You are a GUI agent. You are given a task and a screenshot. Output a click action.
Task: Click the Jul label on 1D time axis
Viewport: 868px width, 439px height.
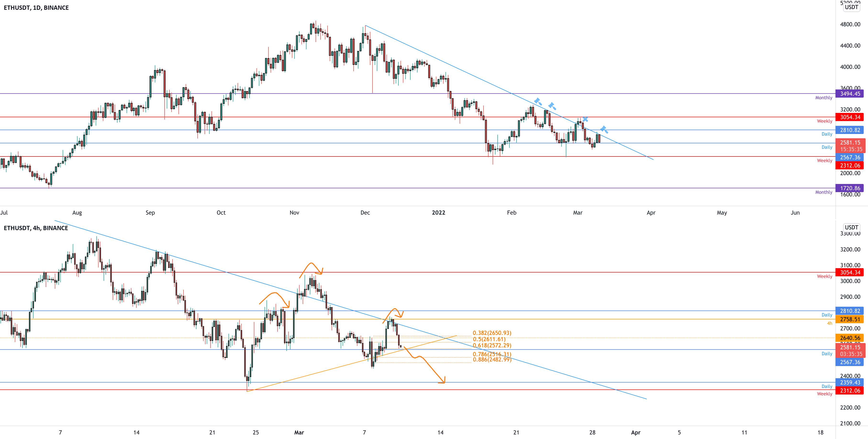click(x=4, y=213)
